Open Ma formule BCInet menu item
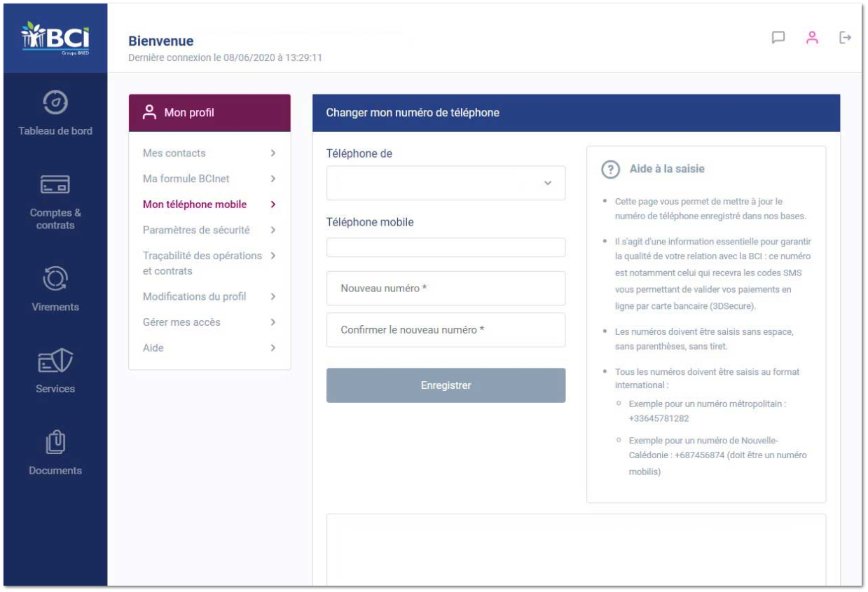Image resolution: width=868 pixels, height=592 pixels. point(186,179)
